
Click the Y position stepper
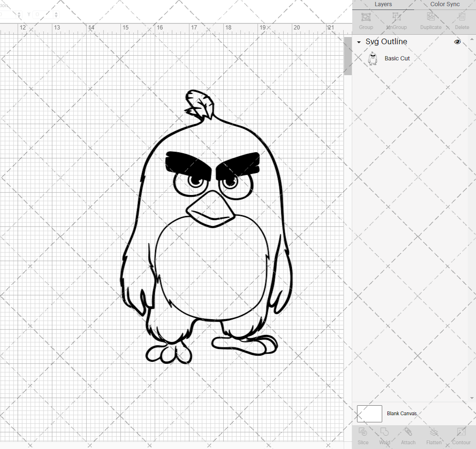click(56, 14)
